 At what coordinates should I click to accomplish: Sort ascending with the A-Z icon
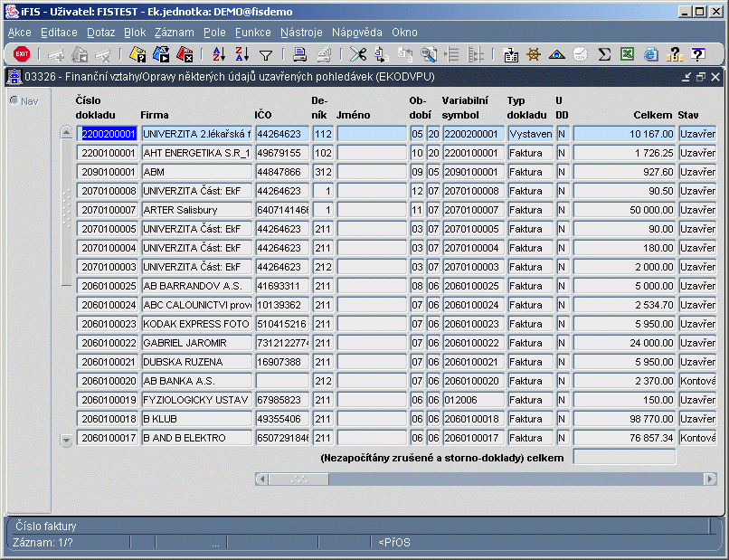[219, 54]
